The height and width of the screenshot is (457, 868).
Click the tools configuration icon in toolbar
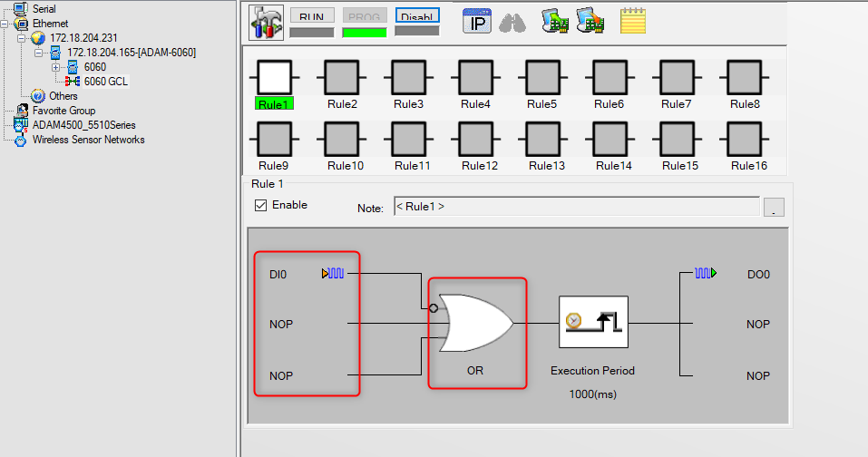click(x=267, y=22)
